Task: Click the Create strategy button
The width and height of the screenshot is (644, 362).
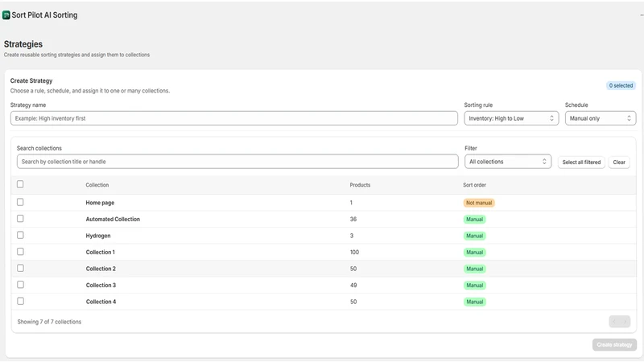Action: click(x=614, y=345)
